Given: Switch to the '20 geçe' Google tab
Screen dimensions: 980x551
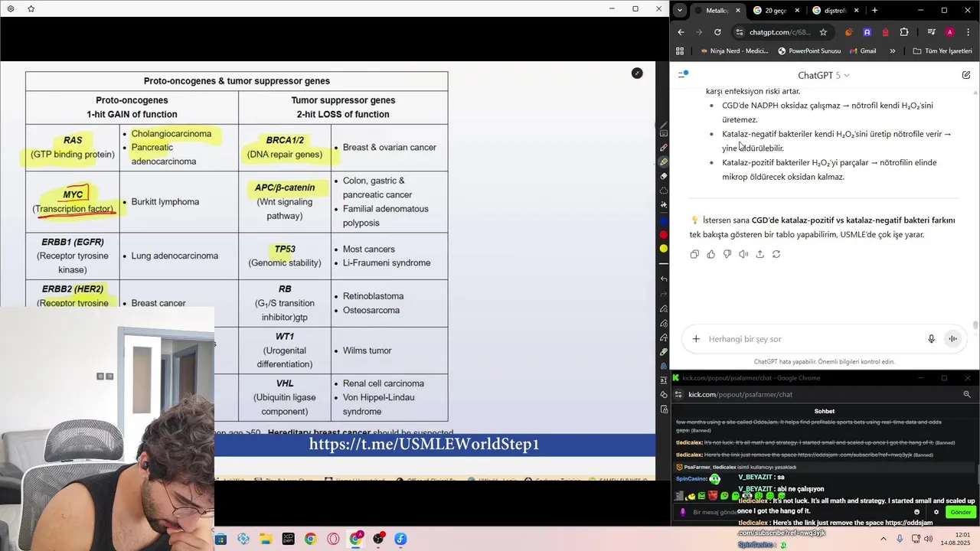Looking at the screenshot, I should 776,11.
